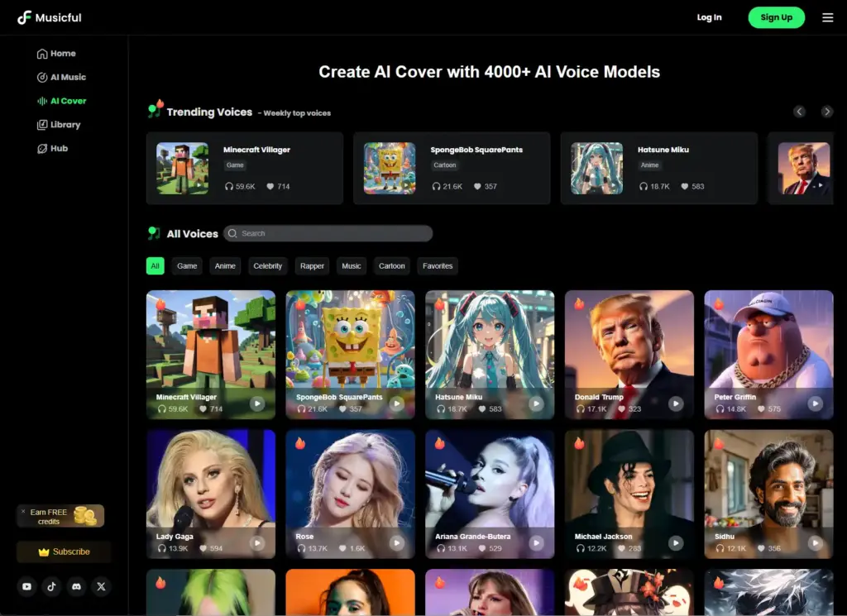Close the Earn FREE credits banner

(x=23, y=511)
